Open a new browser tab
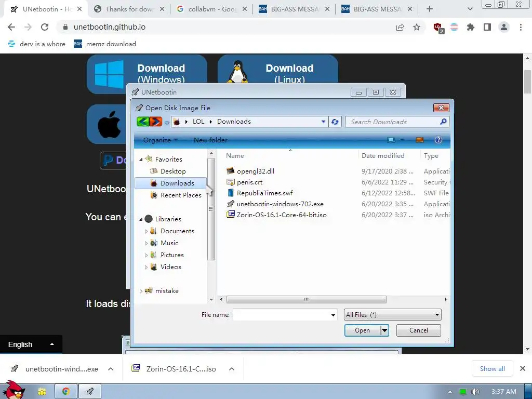The image size is (532, 399). tap(430, 9)
